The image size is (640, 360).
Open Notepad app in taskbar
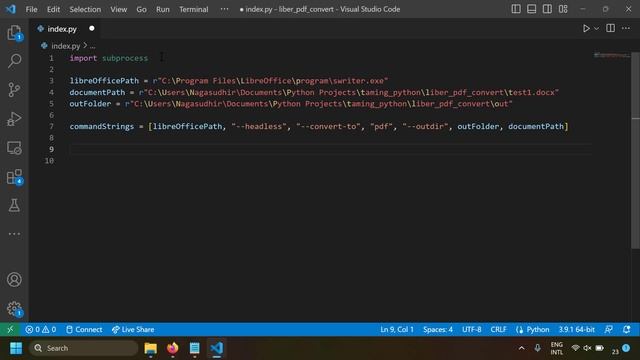195,348
